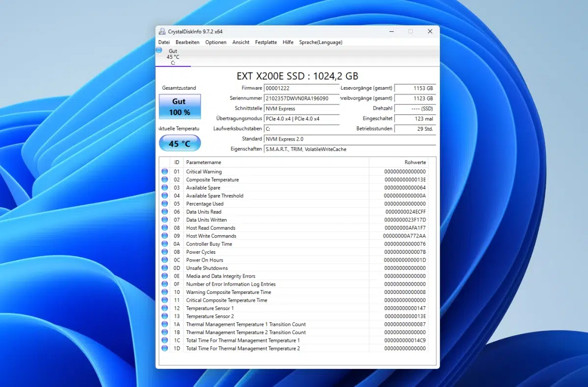Click raw value 000000000014C9
Viewport: 588px width, 387px height.
(x=405, y=340)
